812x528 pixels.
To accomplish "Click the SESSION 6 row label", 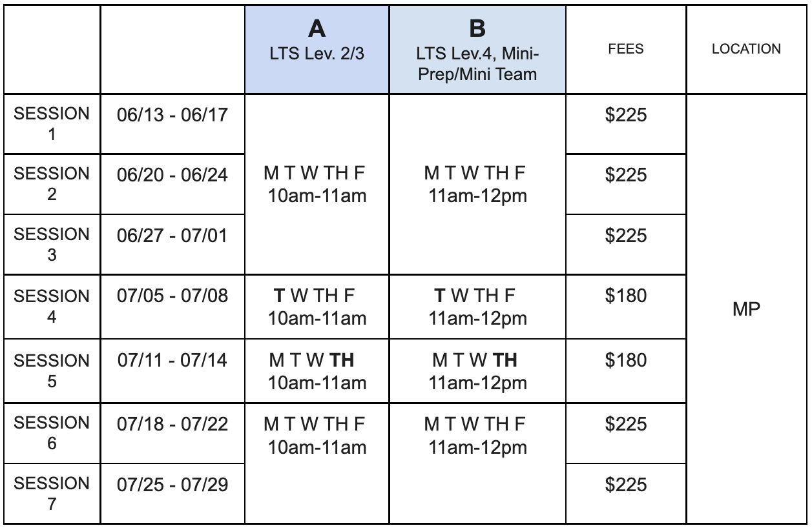I will click(x=52, y=433).
